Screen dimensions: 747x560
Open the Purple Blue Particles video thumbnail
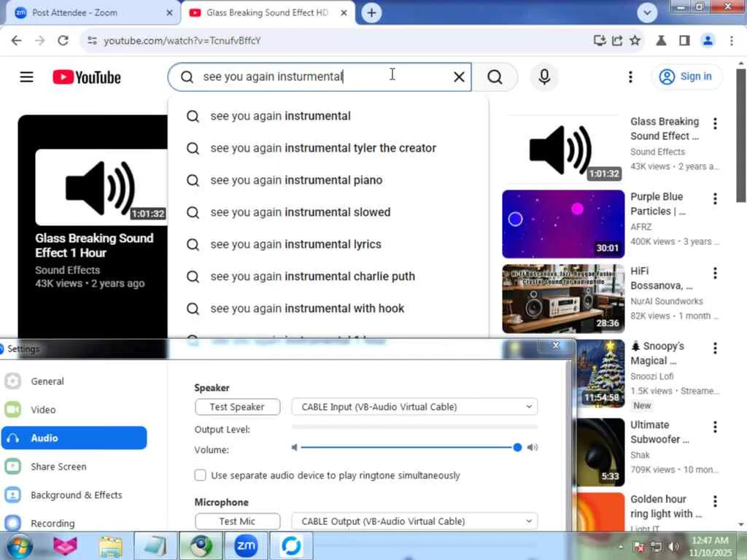563,224
